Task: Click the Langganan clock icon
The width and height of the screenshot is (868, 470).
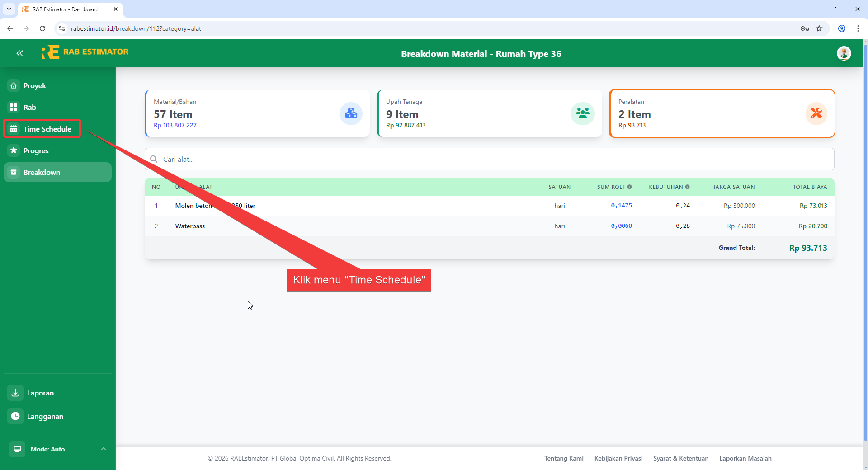Action: click(x=15, y=416)
